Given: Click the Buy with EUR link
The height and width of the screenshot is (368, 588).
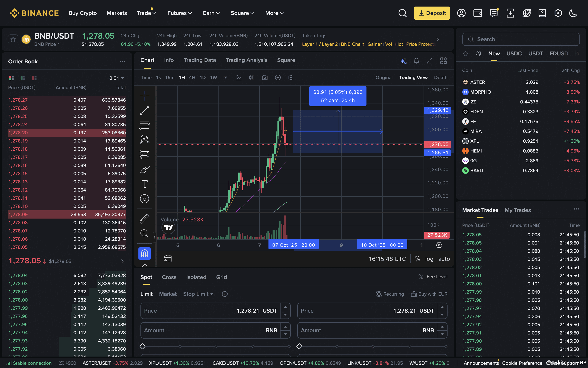Looking at the screenshot, I should (x=429, y=294).
